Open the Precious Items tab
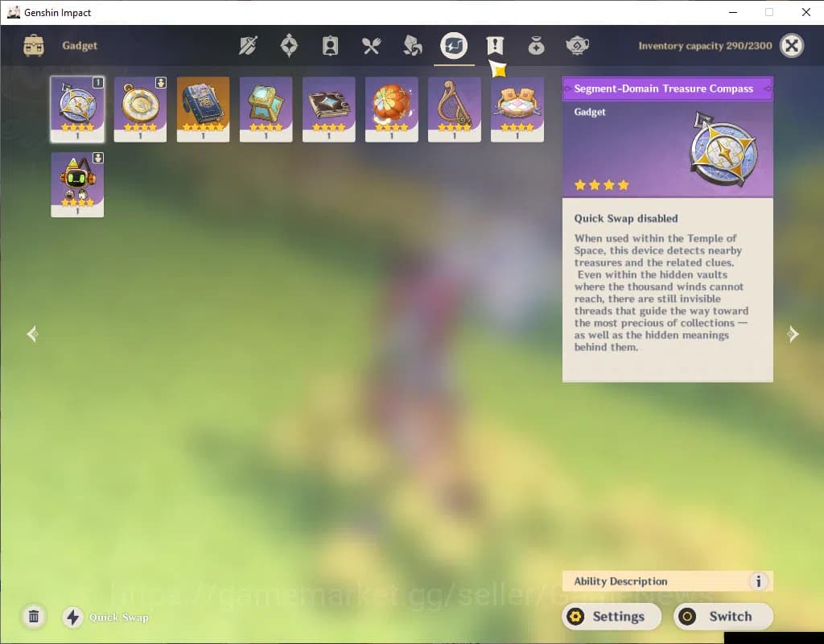The width and height of the screenshot is (824, 644). 536,46
